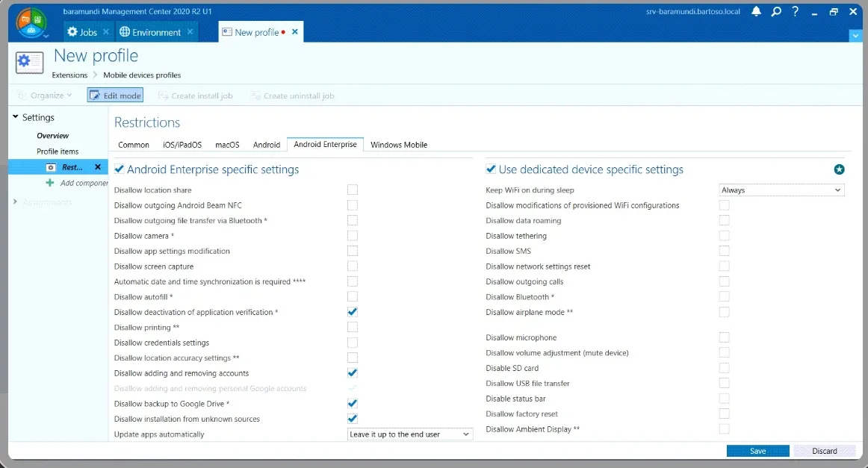Click the Environment globe icon
The height and width of the screenshot is (468, 868).
coord(125,32)
